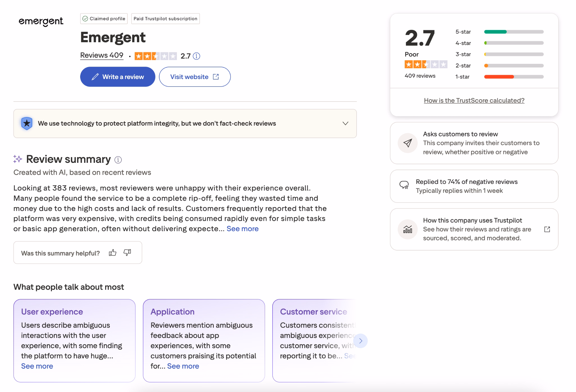Click the What people talk about most heading
Viewport: 576px width, 392px height.
[69, 287]
